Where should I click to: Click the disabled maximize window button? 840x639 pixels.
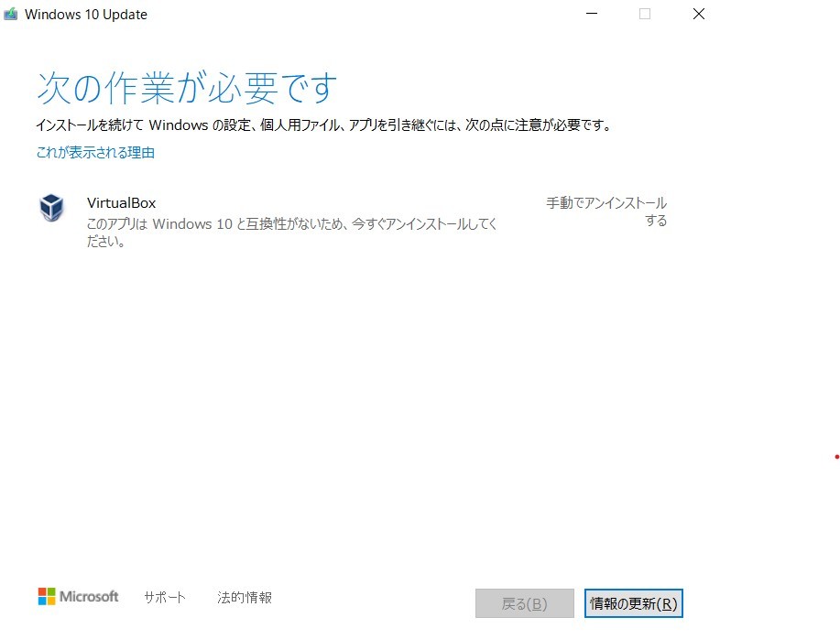pyautogui.click(x=645, y=14)
